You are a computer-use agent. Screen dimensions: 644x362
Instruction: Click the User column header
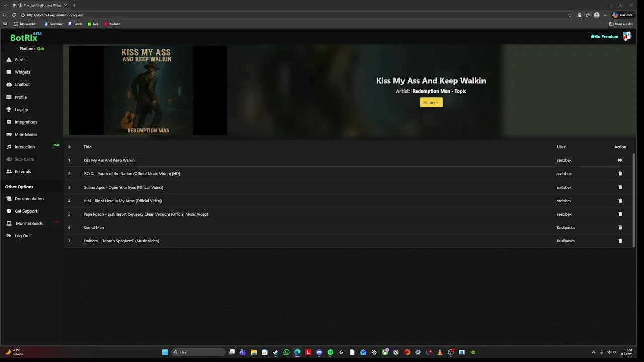[x=561, y=147]
